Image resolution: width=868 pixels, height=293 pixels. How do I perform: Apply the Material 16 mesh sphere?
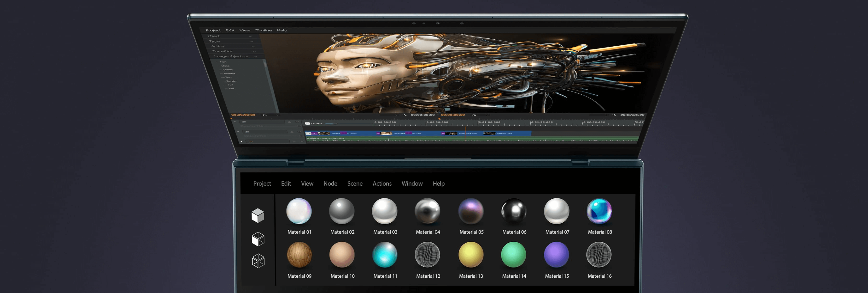click(599, 255)
